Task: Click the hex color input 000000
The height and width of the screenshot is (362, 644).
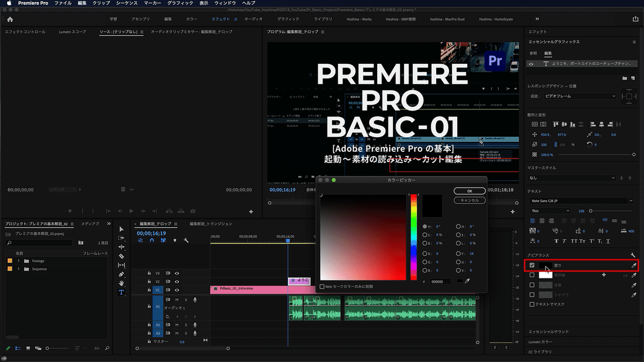Action: (x=441, y=281)
